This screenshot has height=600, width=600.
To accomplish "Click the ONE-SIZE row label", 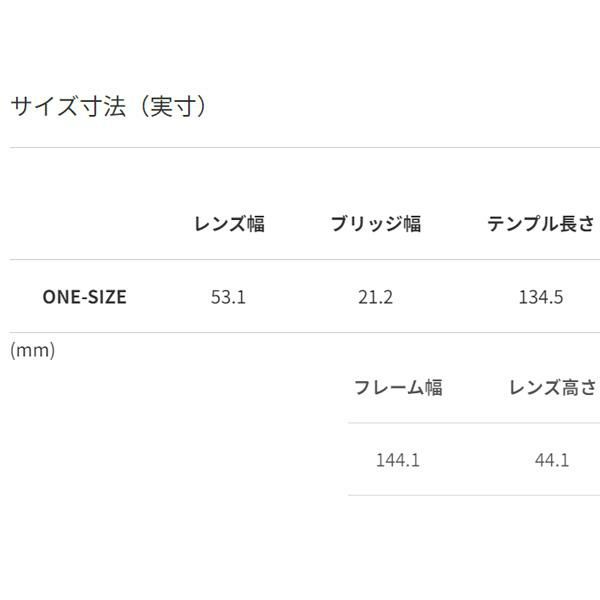I will [84, 296].
